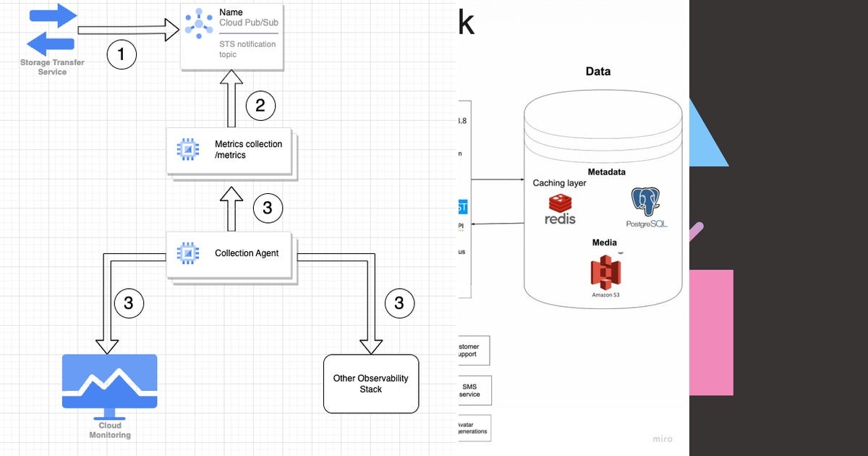Select the pink rectangle shape
Image resolution: width=868 pixels, height=456 pixels.
pyautogui.click(x=712, y=333)
